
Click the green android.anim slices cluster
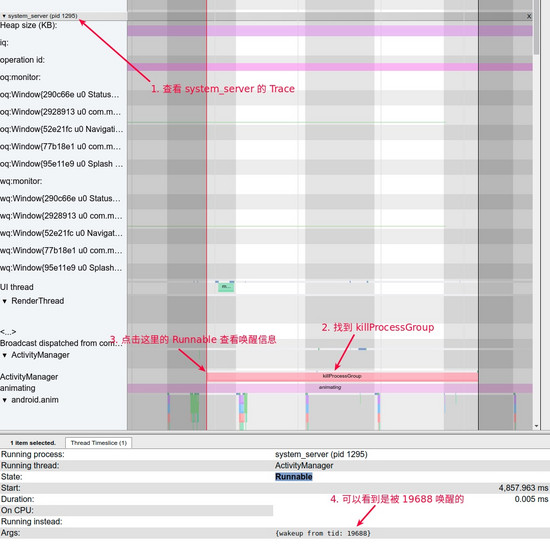click(x=194, y=408)
